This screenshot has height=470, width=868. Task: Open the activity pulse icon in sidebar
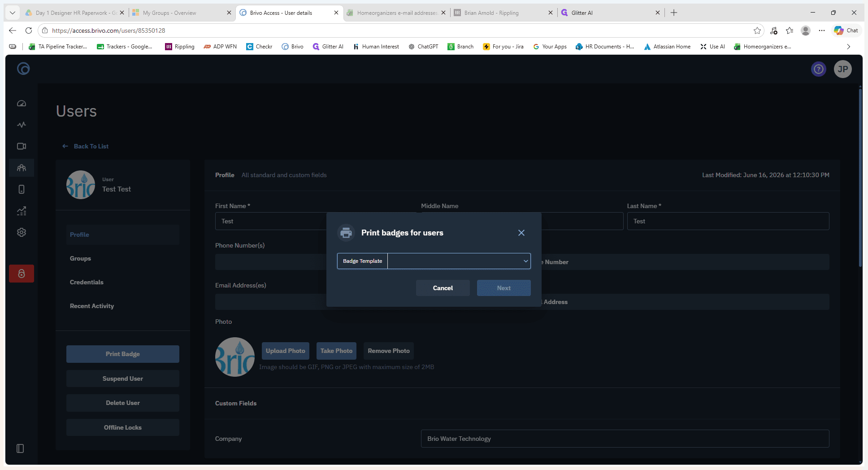point(22,125)
